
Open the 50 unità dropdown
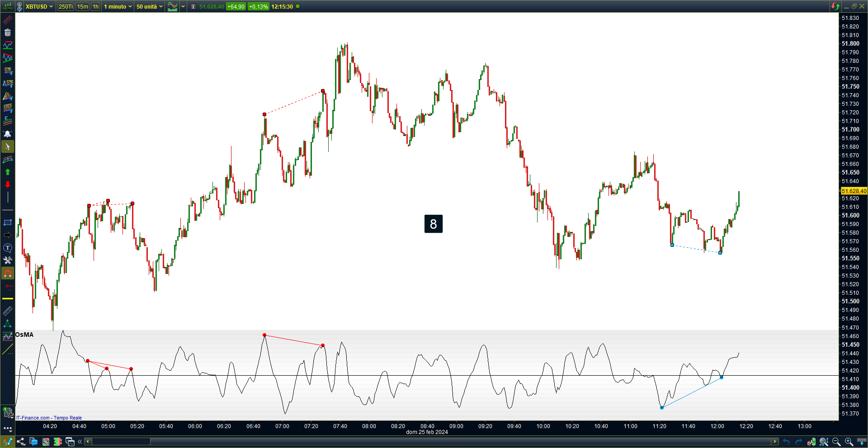150,7
